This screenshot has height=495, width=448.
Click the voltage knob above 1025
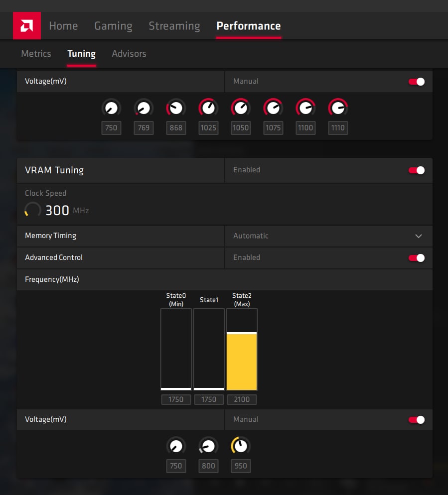point(208,108)
